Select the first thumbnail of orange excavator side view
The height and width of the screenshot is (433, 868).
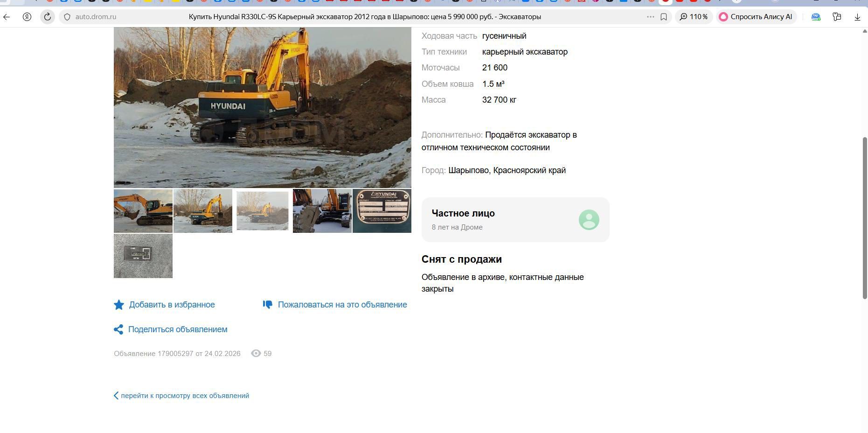[x=143, y=211]
